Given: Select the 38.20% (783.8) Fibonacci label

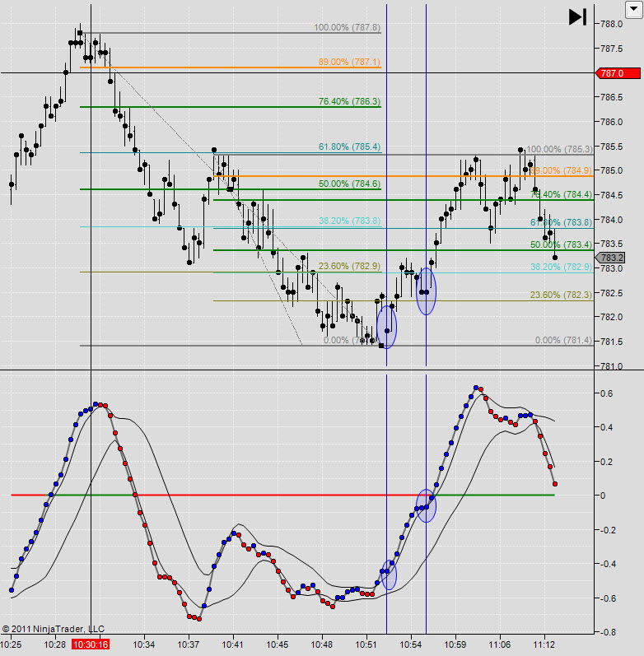Looking at the screenshot, I should pyautogui.click(x=349, y=221).
